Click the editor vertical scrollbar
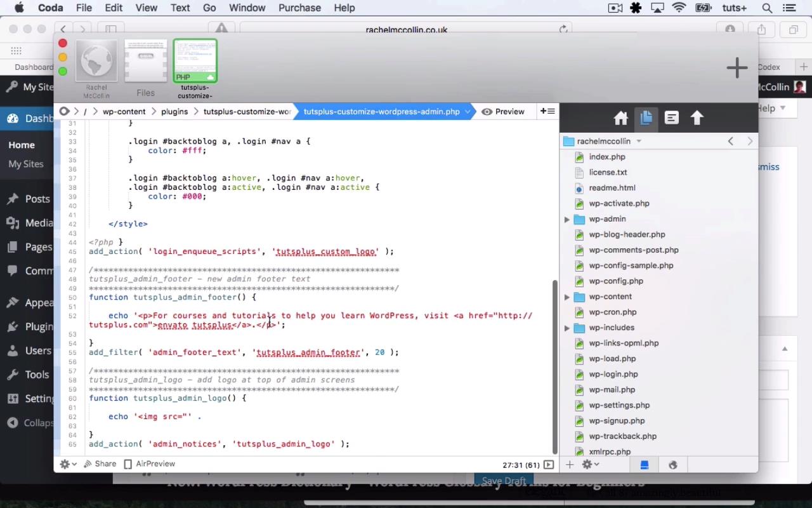Image resolution: width=812 pixels, height=508 pixels. coord(555,367)
